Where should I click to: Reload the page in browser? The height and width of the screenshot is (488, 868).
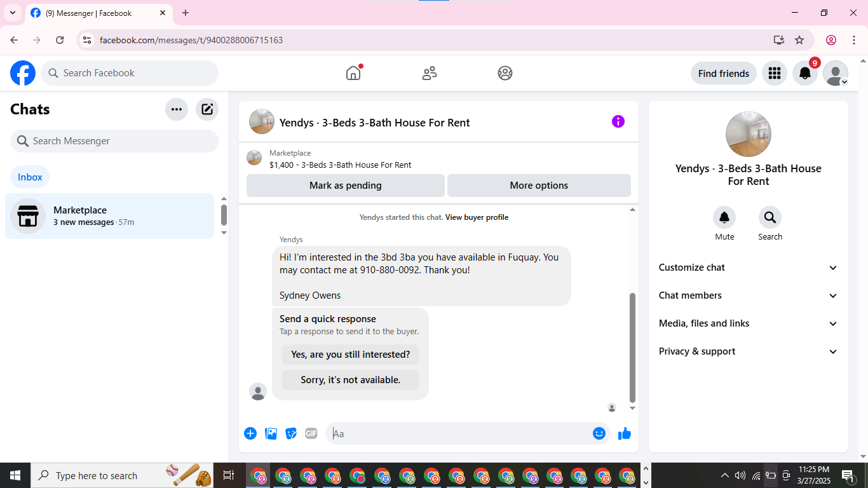point(60,40)
